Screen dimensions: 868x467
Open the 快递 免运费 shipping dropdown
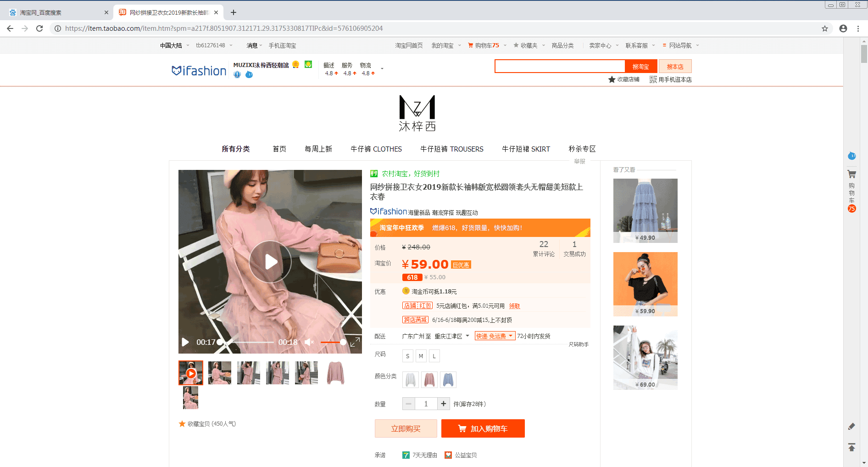pyautogui.click(x=495, y=336)
